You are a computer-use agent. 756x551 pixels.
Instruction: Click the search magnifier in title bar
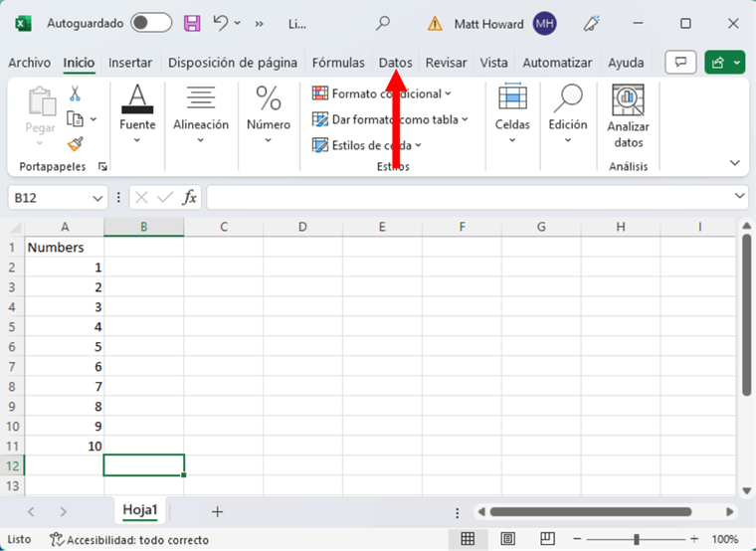coord(383,23)
